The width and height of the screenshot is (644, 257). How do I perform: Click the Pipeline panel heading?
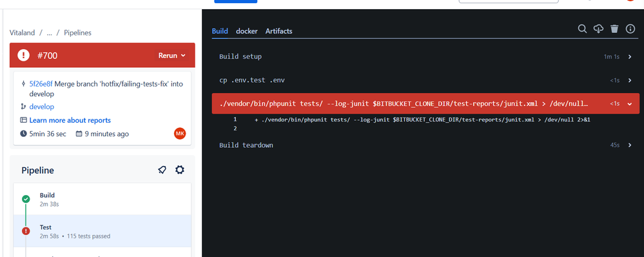tap(38, 170)
